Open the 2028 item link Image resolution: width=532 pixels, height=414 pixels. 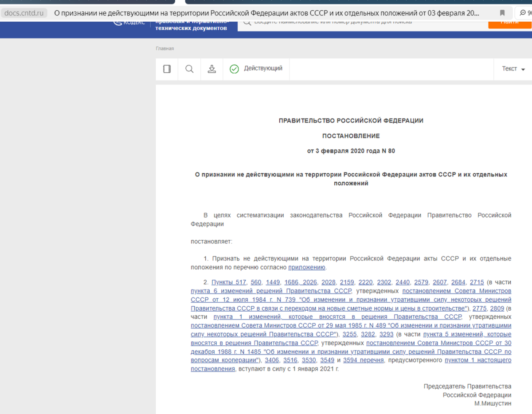tap(329, 282)
